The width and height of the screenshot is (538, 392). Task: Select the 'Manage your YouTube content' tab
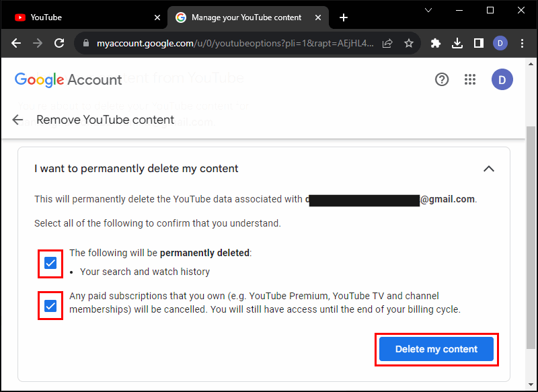[245, 17]
